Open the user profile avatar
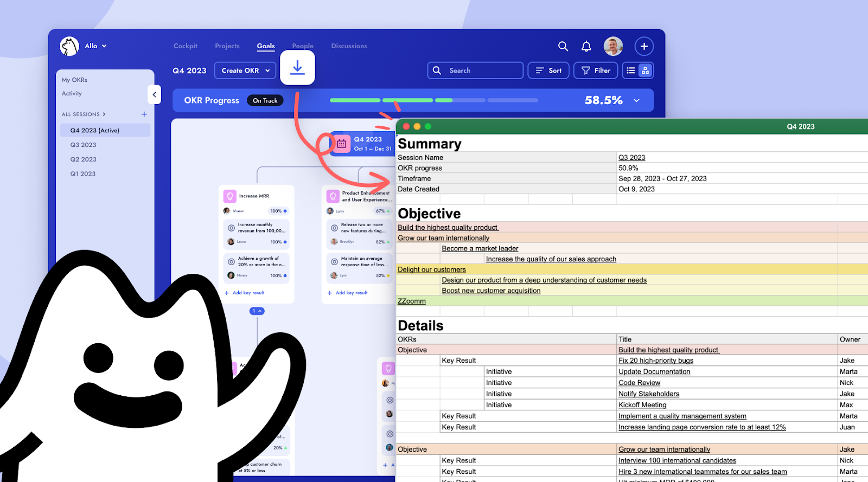 coord(613,47)
